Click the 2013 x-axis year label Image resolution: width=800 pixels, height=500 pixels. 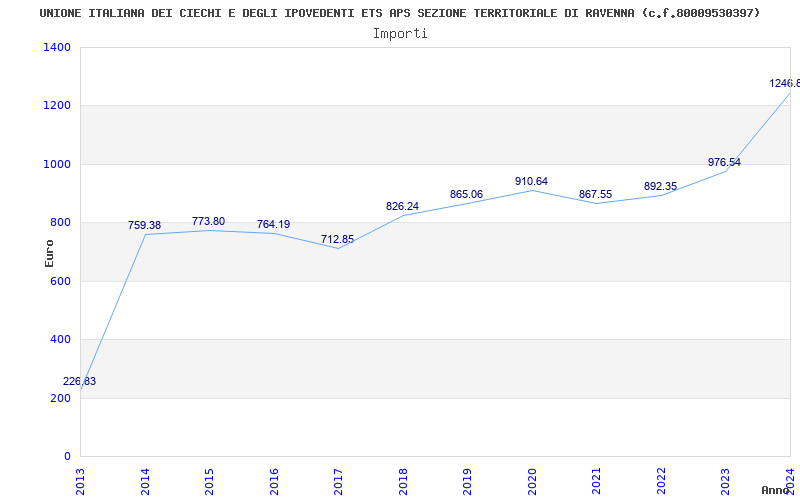[x=81, y=482]
